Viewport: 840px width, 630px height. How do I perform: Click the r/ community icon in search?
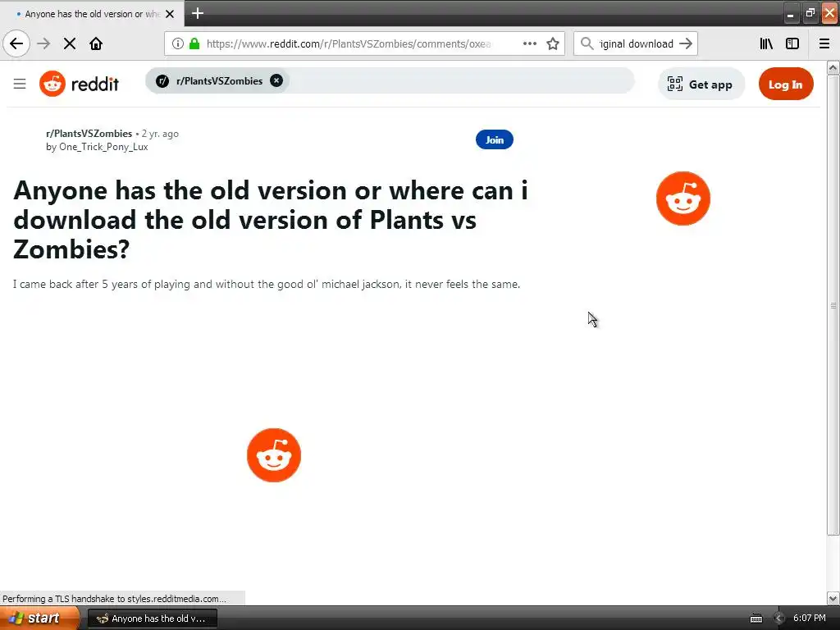click(x=162, y=81)
